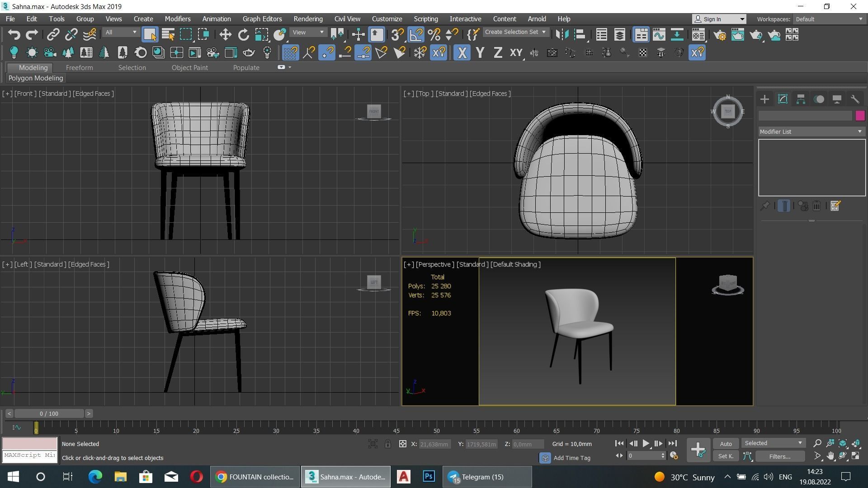Toggle the 3D Snaps button
The image size is (868, 488).
[x=397, y=35]
